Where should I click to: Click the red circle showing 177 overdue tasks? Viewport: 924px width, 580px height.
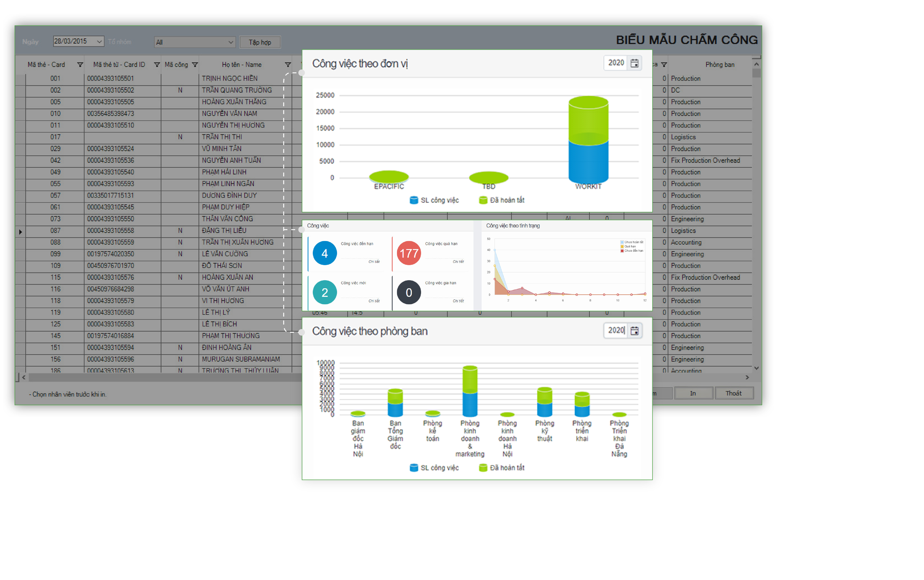pyautogui.click(x=409, y=253)
